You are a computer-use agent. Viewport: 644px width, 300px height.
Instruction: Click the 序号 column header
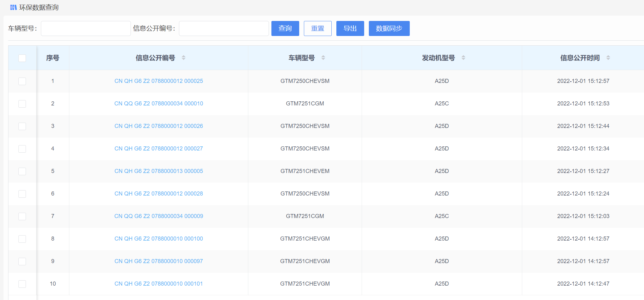[53, 58]
